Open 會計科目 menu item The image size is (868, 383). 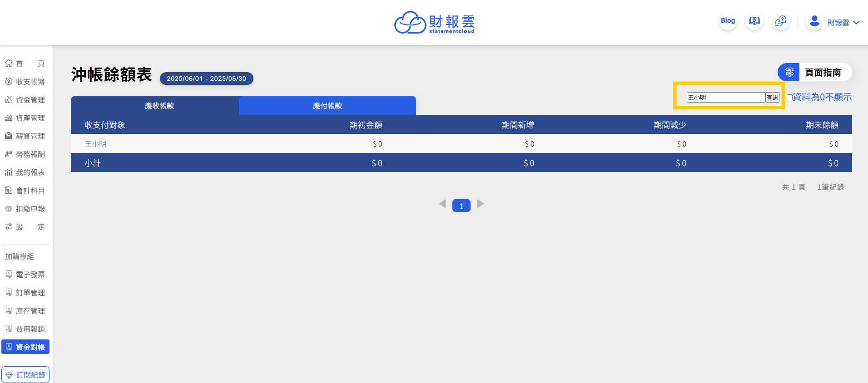pyautogui.click(x=25, y=190)
